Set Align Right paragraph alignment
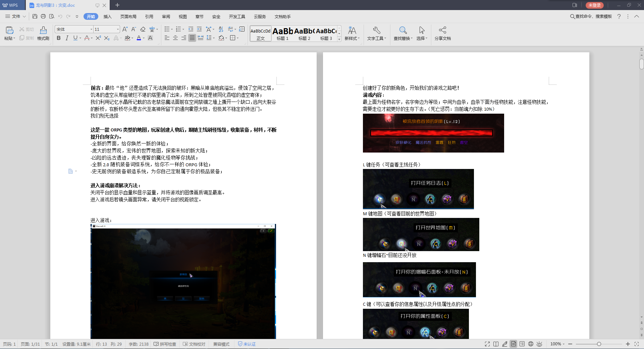The image size is (644, 349). (x=184, y=38)
